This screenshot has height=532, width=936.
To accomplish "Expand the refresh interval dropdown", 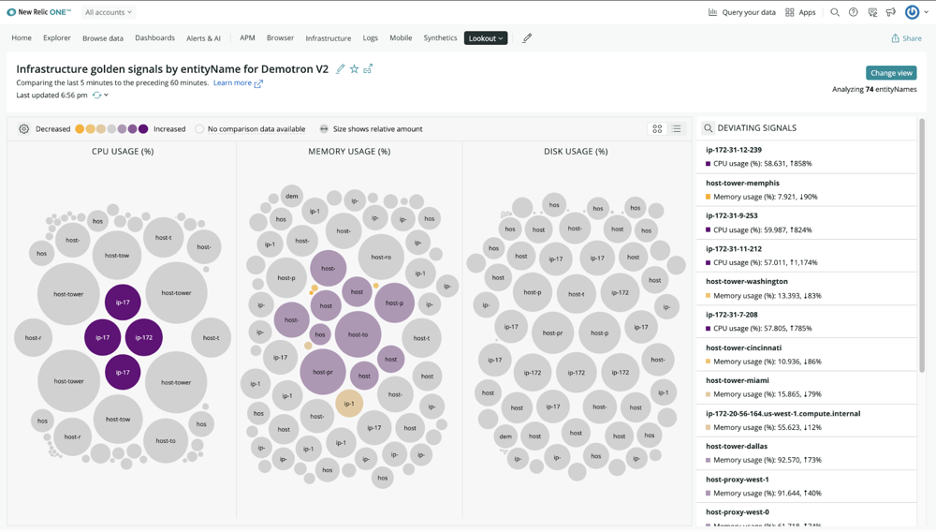I will click(100, 95).
